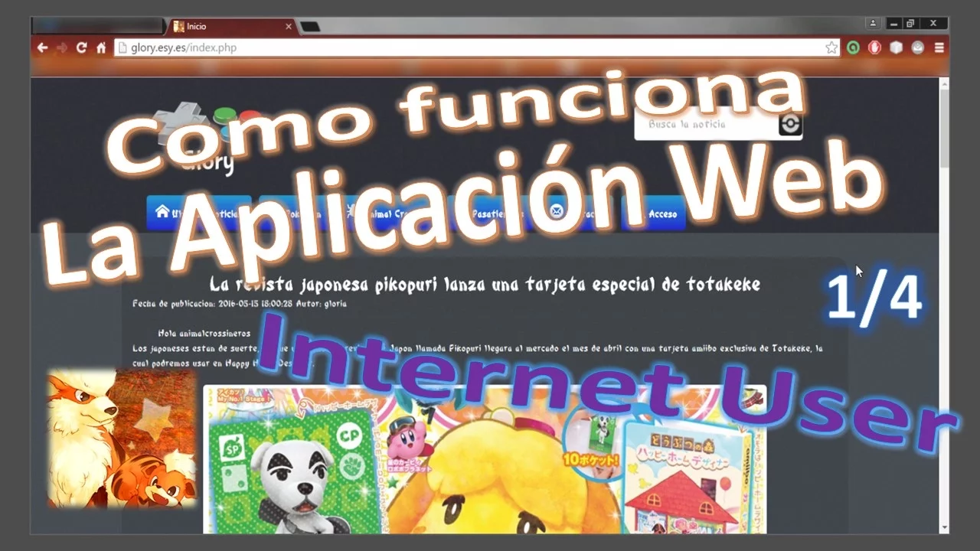Image resolution: width=980 pixels, height=551 pixels.
Task: Select the Inicio browser tab
Action: point(233,26)
